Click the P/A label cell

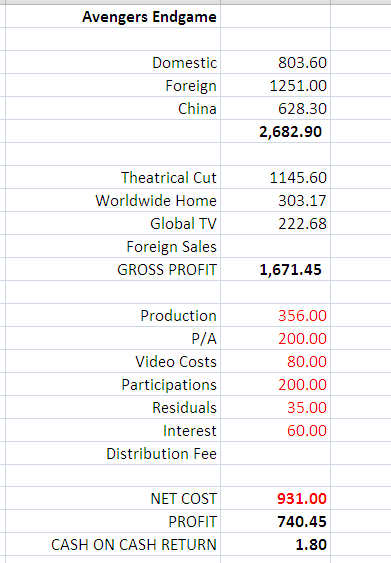113,338
